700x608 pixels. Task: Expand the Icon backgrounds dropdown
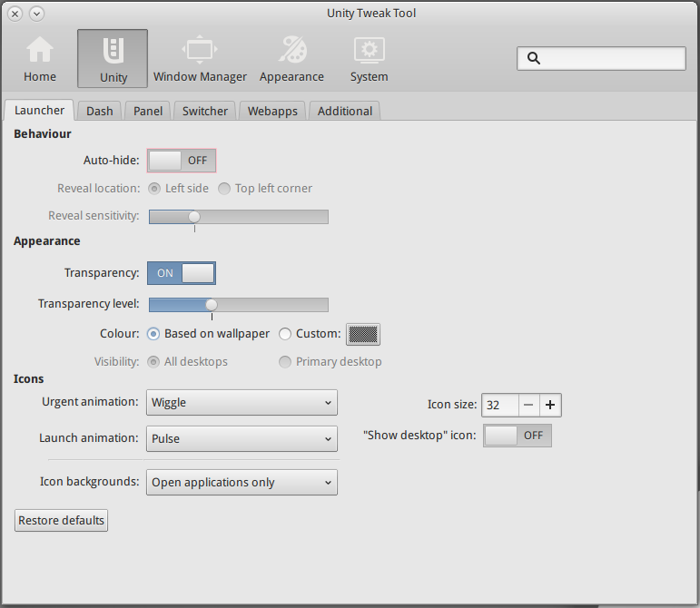point(242,483)
